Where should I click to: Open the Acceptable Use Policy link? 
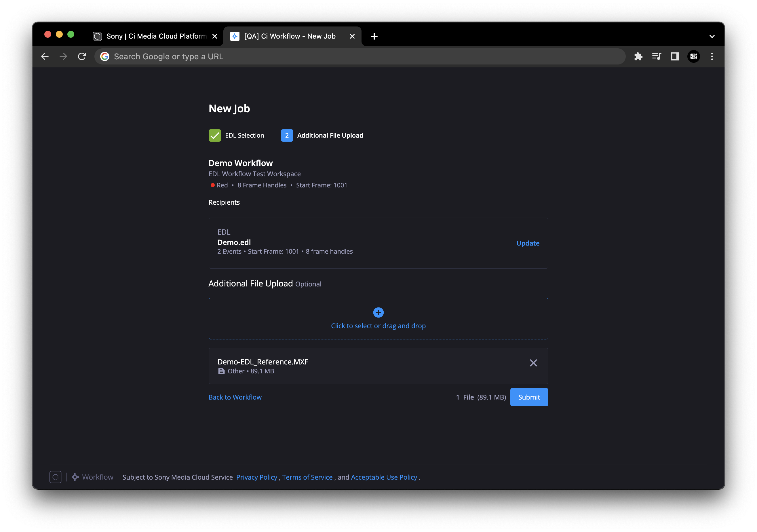[x=384, y=477]
